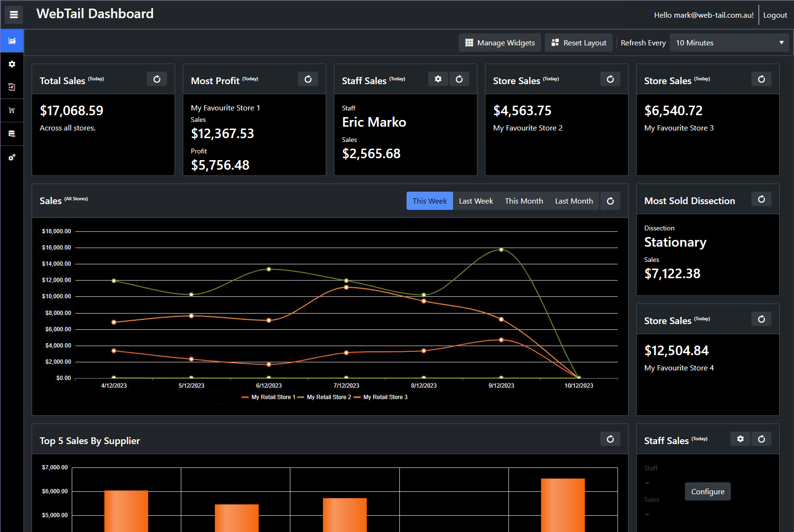Open settings of top Staff Sales widget
The image size is (794, 532).
pos(438,79)
